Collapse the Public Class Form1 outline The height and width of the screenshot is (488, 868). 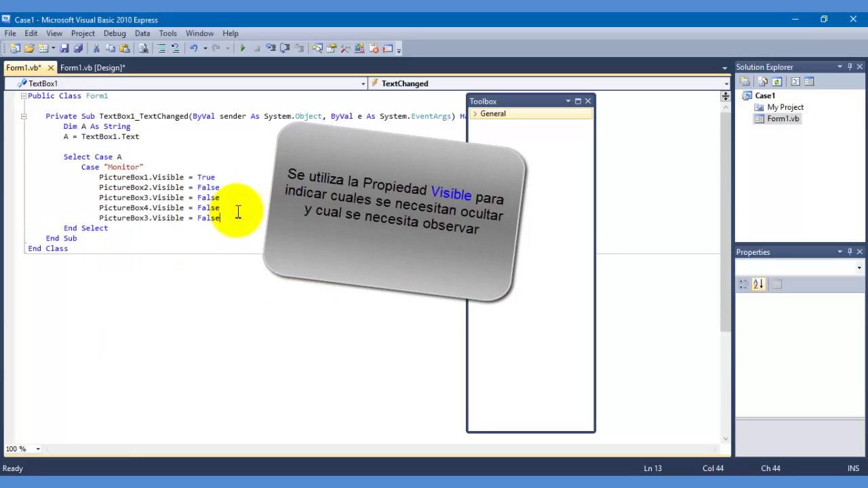pyautogui.click(x=24, y=96)
